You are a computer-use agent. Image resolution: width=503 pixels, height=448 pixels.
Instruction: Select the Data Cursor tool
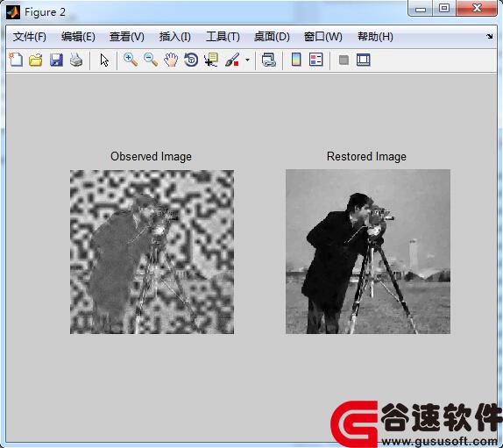point(211,60)
